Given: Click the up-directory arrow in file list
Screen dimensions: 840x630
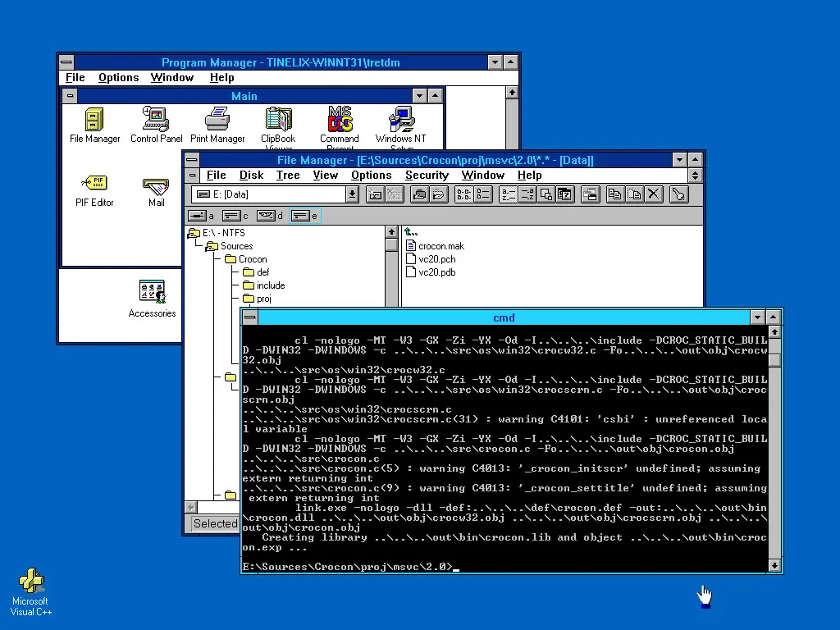Looking at the screenshot, I should [411, 232].
